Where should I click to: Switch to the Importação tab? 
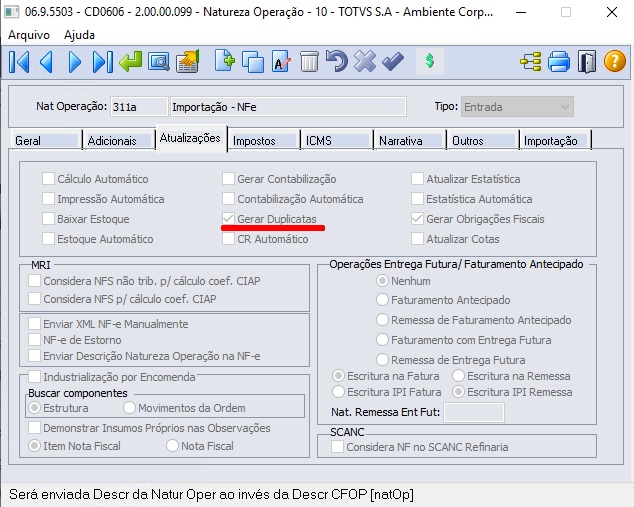point(556,140)
